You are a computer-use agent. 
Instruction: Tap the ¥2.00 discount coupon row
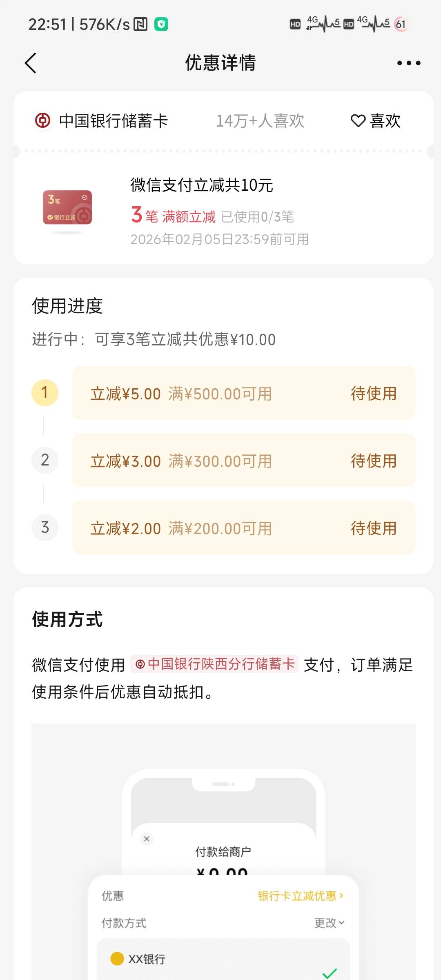(243, 528)
